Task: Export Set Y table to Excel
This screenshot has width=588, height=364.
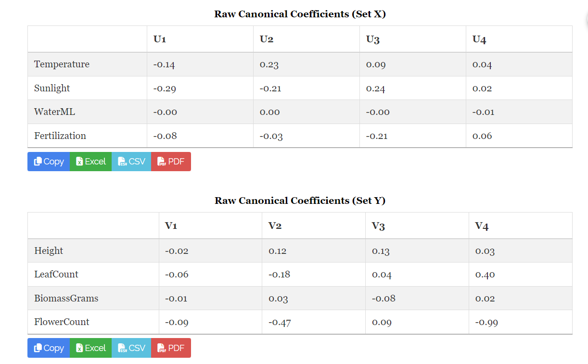Action: [91, 348]
